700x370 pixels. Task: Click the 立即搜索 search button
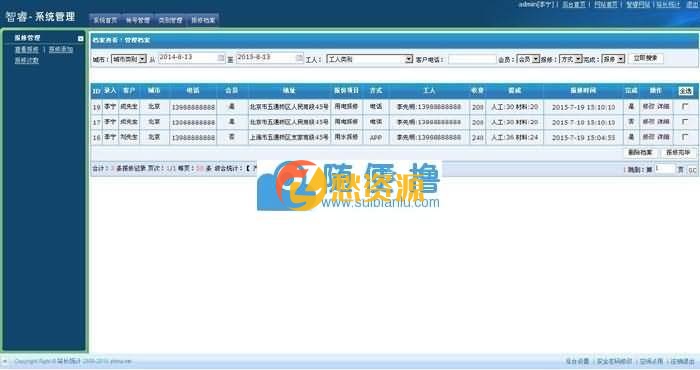coord(646,58)
